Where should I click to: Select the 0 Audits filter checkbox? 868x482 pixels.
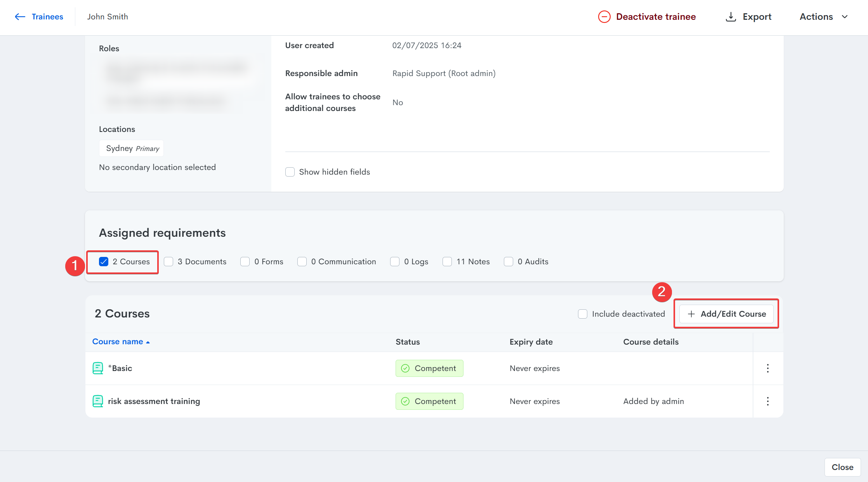click(508, 262)
